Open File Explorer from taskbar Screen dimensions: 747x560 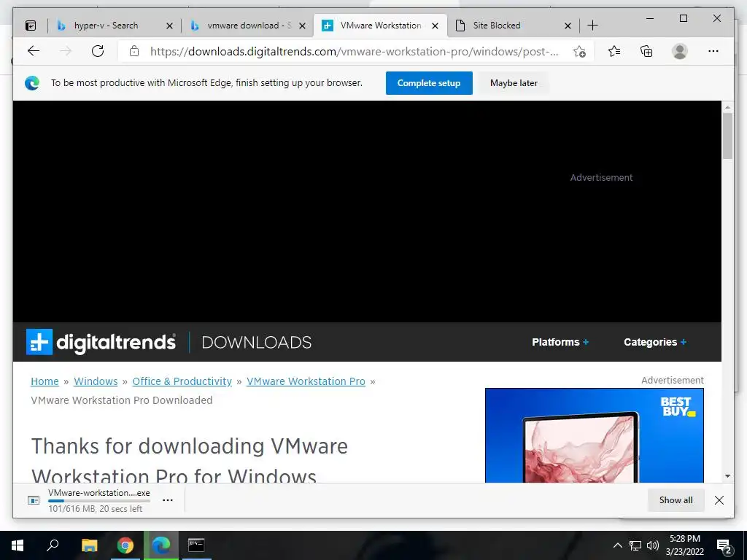89,545
